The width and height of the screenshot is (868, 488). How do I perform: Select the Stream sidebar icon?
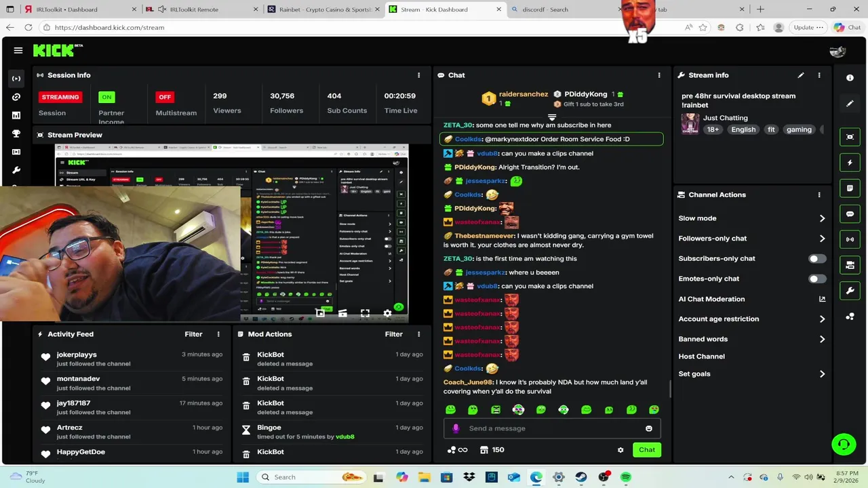(16, 79)
